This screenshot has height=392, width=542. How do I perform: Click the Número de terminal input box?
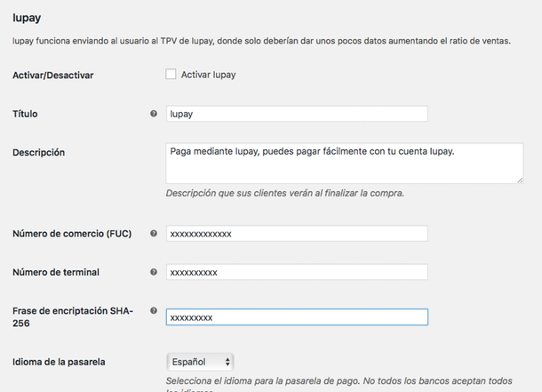[297, 272]
